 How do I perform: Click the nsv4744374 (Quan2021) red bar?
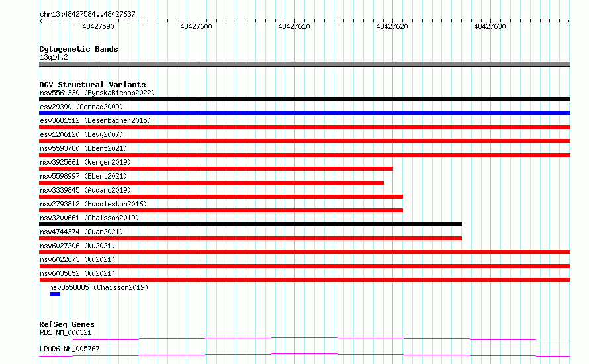pyautogui.click(x=251, y=238)
